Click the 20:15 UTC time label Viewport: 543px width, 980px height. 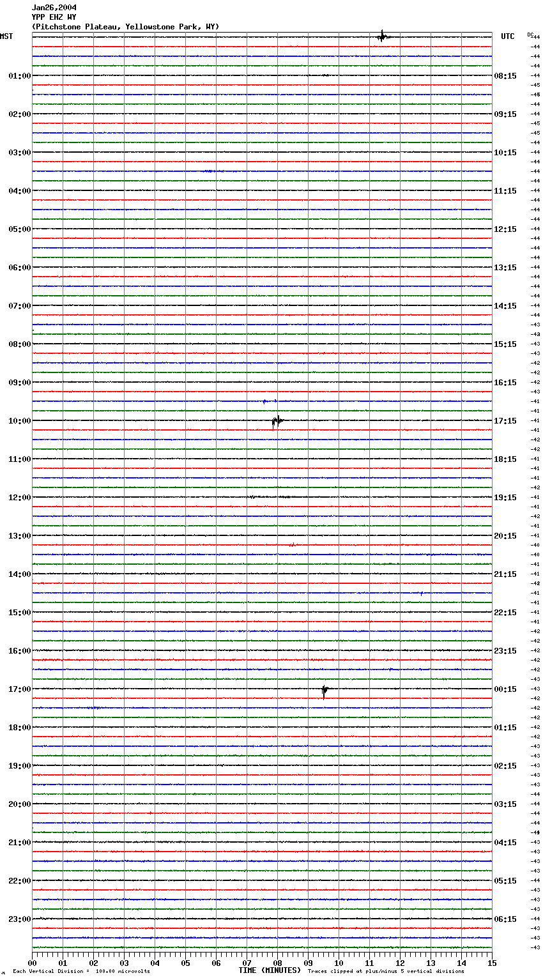[505, 536]
